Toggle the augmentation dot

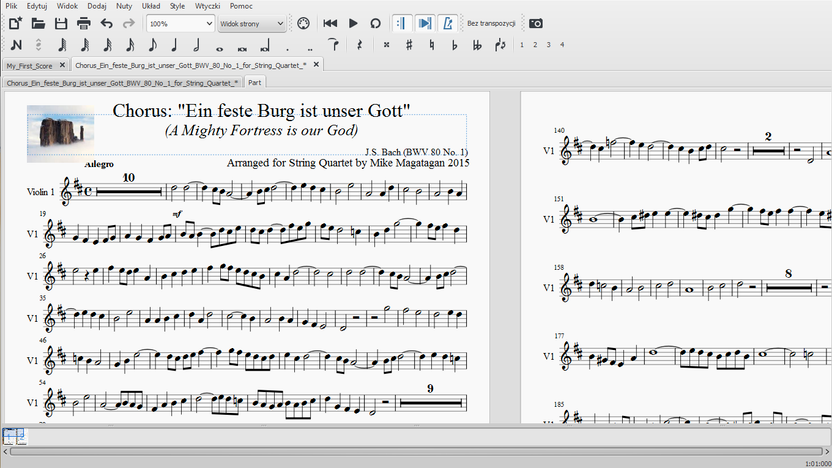[x=288, y=48]
